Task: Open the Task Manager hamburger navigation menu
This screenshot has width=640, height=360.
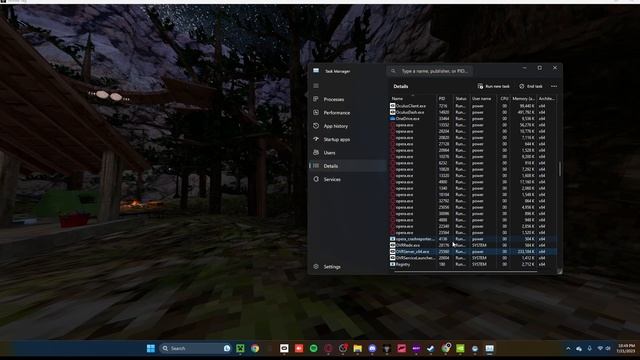Action: [x=316, y=86]
